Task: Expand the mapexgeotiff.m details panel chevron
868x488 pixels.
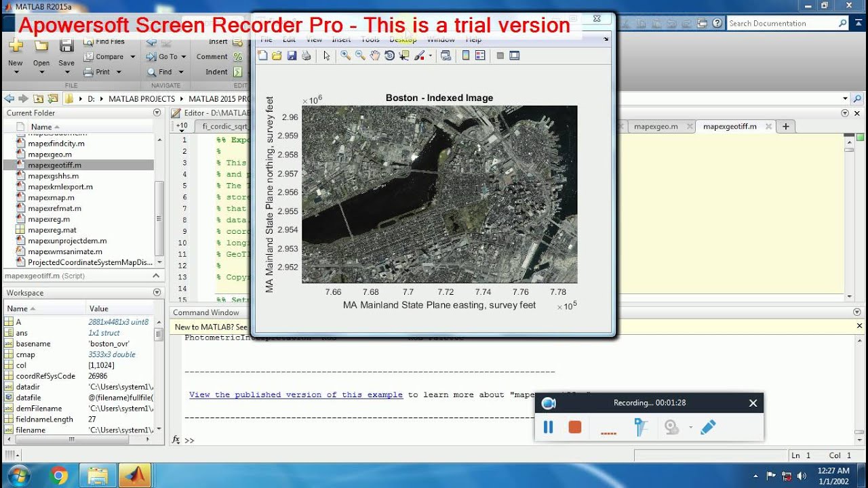Action: pos(156,276)
